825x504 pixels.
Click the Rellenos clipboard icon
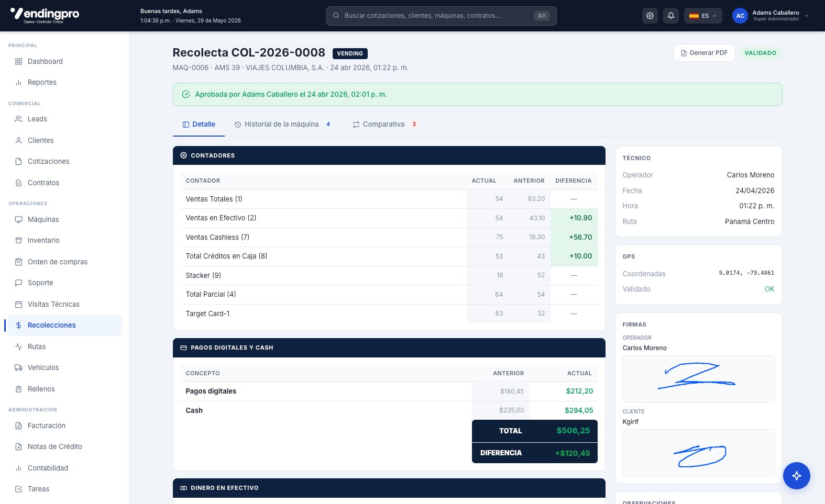pos(19,389)
